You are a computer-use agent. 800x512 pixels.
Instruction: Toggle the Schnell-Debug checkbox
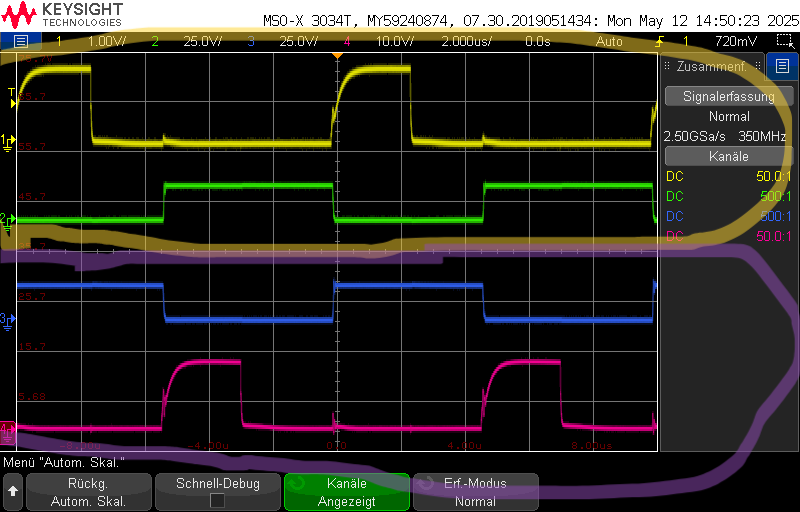pos(217,500)
